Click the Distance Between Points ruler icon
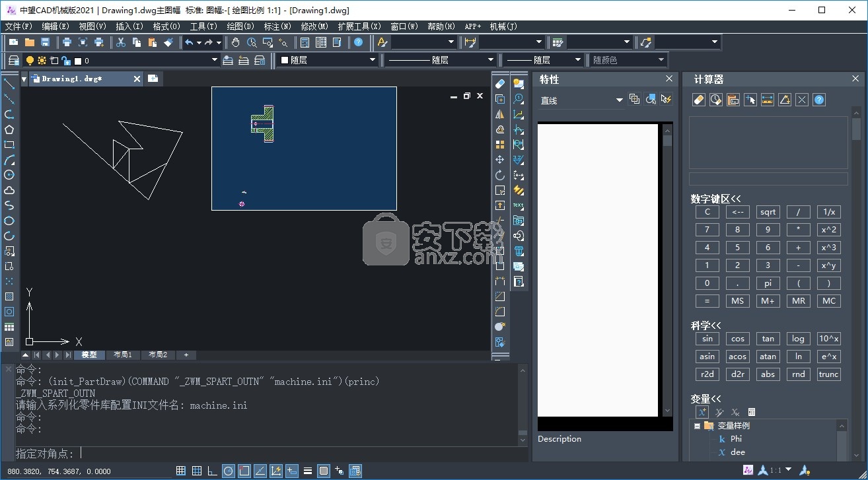The image size is (868, 480). [767, 100]
